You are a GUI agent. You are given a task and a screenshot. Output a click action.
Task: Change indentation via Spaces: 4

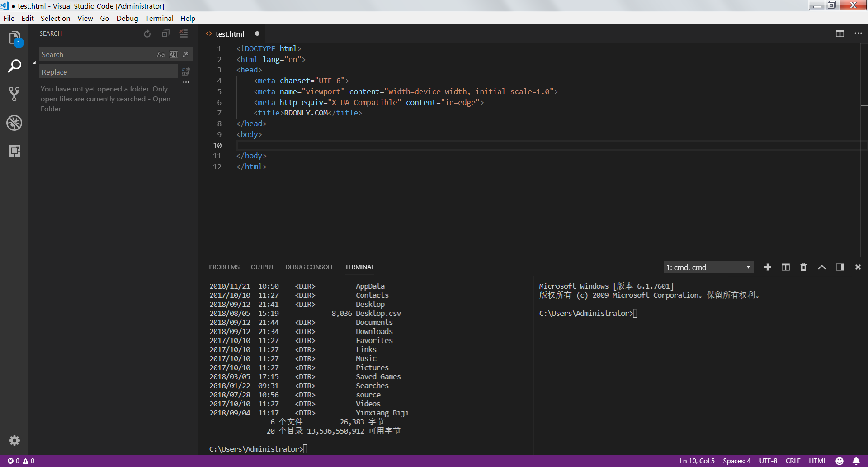click(x=736, y=461)
